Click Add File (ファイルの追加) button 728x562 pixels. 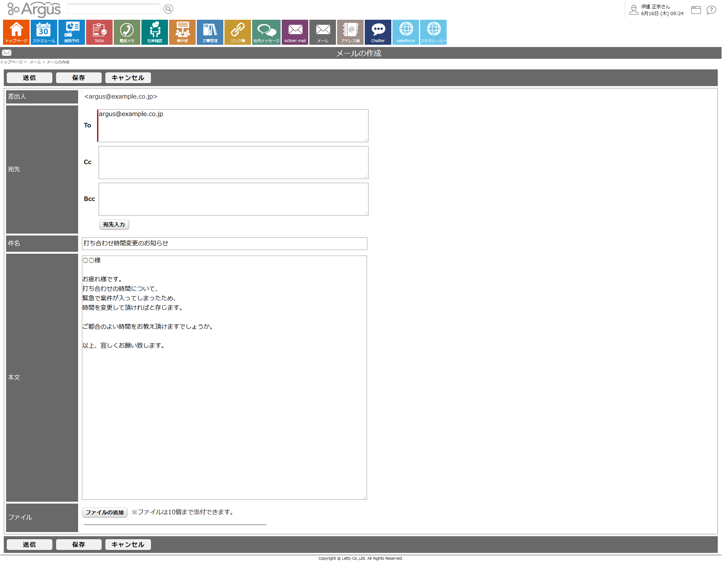(105, 512)
